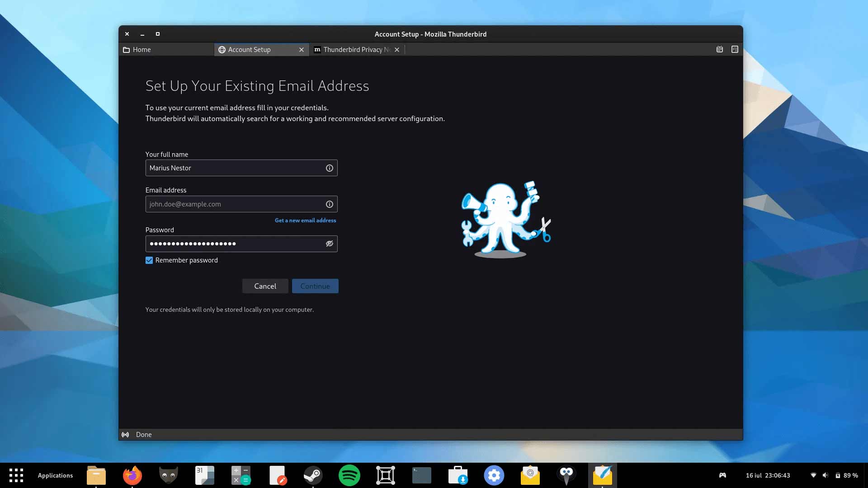Click the active Thunderbird icon in the dock
This screenshot has height=488, width=868.
pyautogui.click(x=603, y=475)
